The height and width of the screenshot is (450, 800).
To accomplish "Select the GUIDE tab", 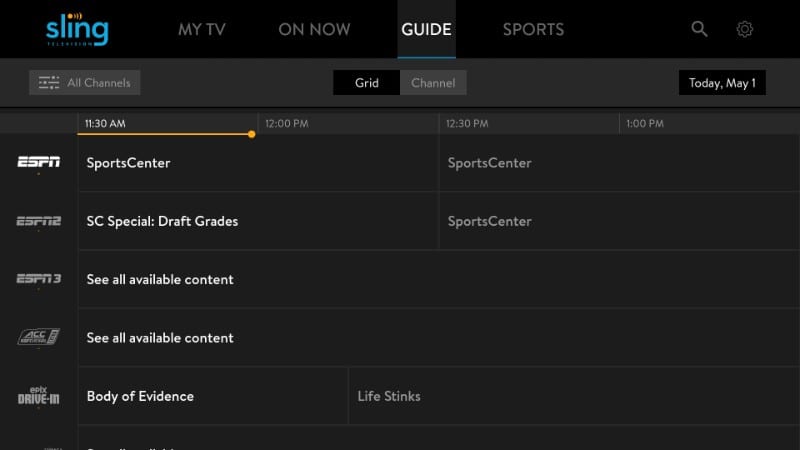I will tap(426, 30).
